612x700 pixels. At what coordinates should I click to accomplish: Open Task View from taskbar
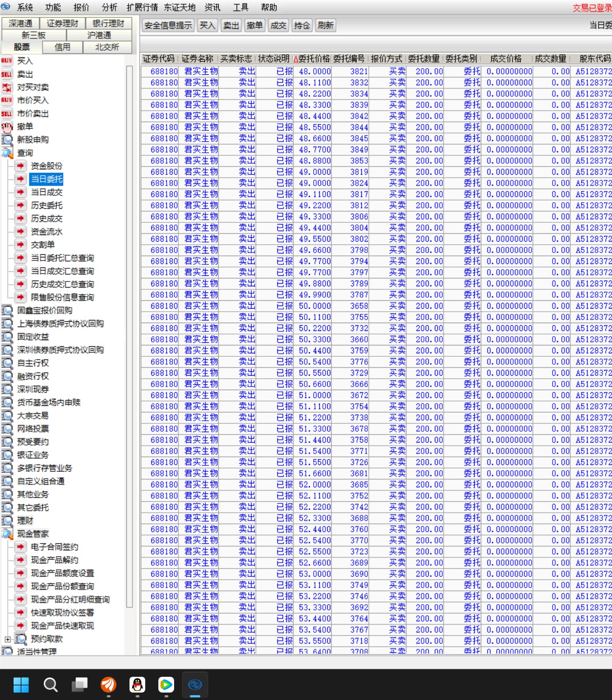(80, 684)
